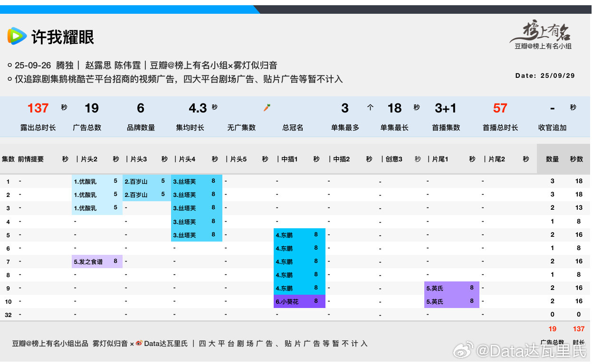Click the 数量 column header
The image size is (592, 364).
tap(553, 159)
